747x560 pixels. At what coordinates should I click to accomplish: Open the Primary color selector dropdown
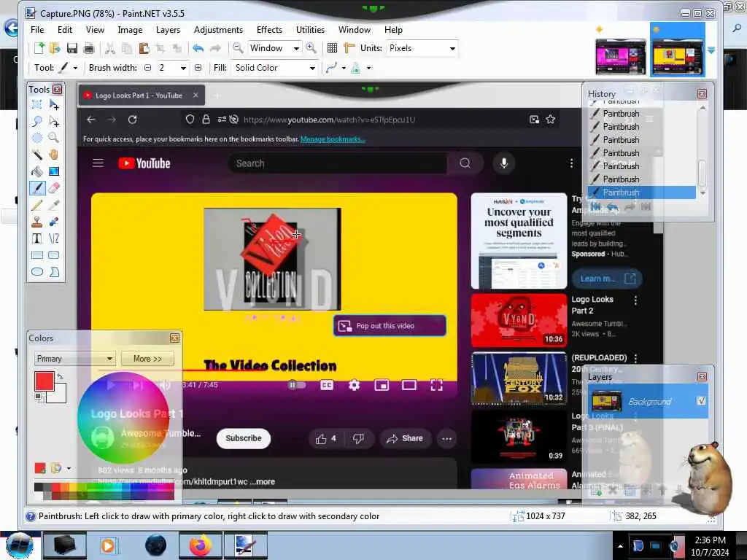[x=74, y=359]
